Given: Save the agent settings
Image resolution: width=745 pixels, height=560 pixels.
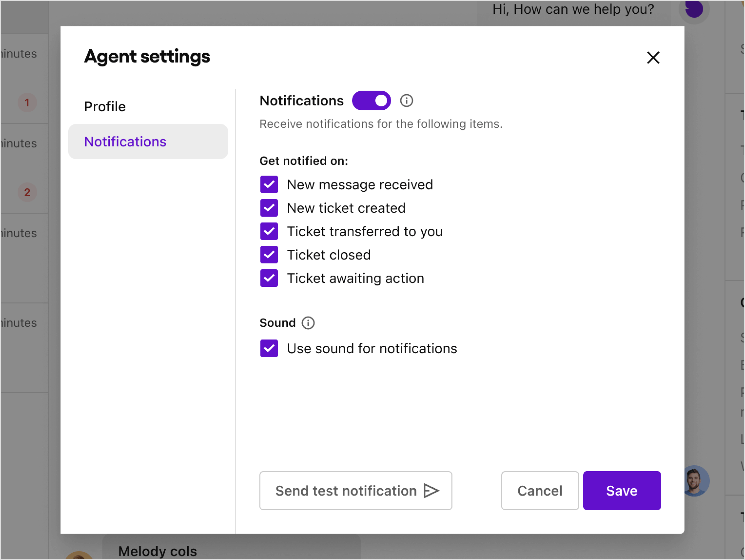Looking at the screenshot, I should pos(622,491).
